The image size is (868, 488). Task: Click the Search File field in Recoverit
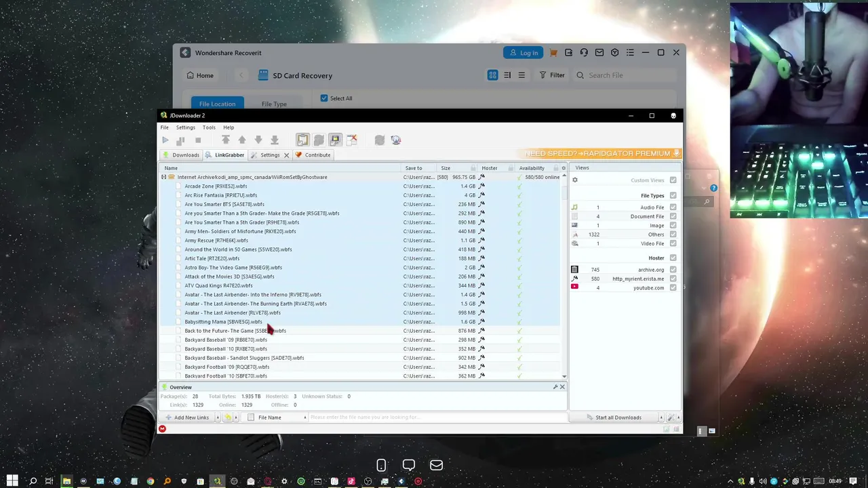(x=624, y=75)
